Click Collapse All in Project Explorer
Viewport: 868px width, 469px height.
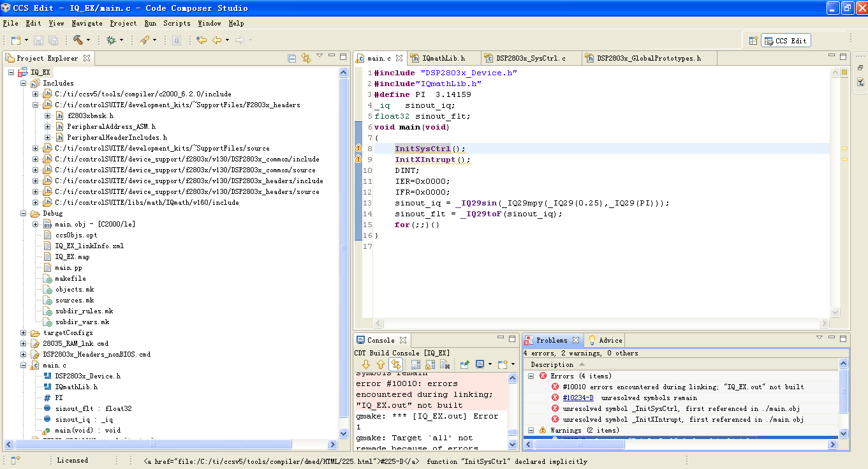pyautogui.click(x=291, y=58)
